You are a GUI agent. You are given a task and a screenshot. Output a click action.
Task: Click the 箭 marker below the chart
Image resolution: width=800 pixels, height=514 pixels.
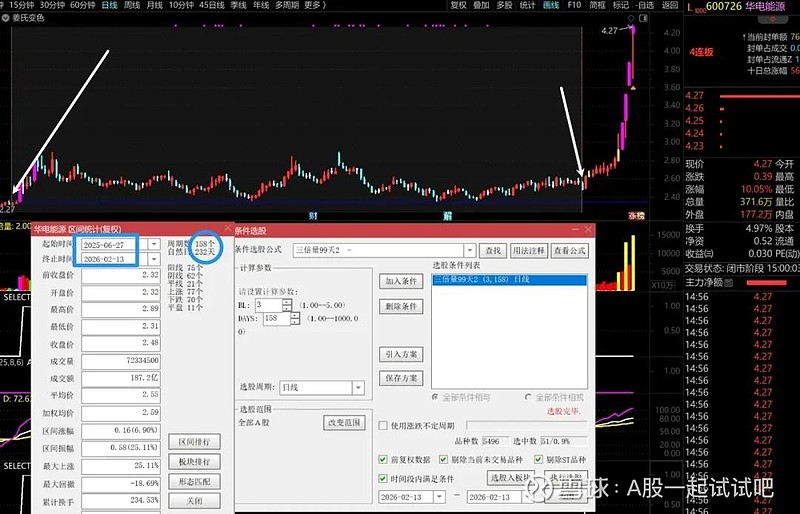[x=447, y=215]
